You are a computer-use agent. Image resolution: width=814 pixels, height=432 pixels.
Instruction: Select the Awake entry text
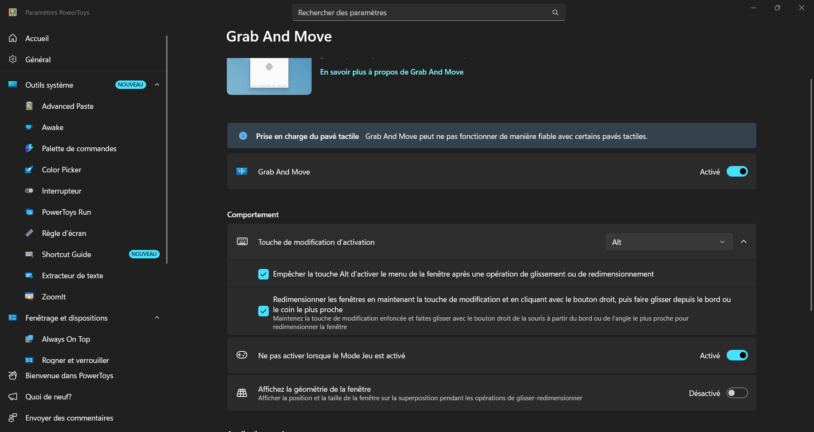click(x=52, y=127)
